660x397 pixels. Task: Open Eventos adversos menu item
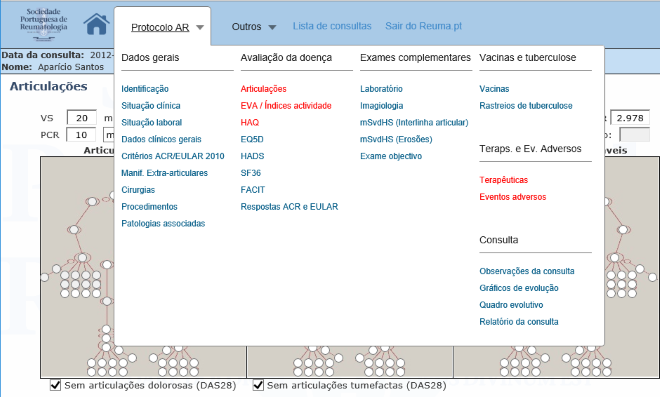pyautogui.click(x=513, y=197)
